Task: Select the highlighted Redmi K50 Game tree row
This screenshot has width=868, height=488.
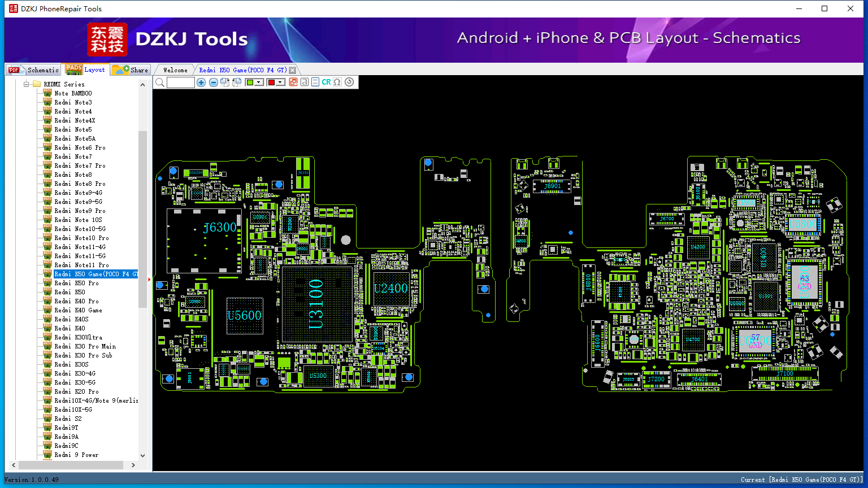Action: click(x=96, y=274)
